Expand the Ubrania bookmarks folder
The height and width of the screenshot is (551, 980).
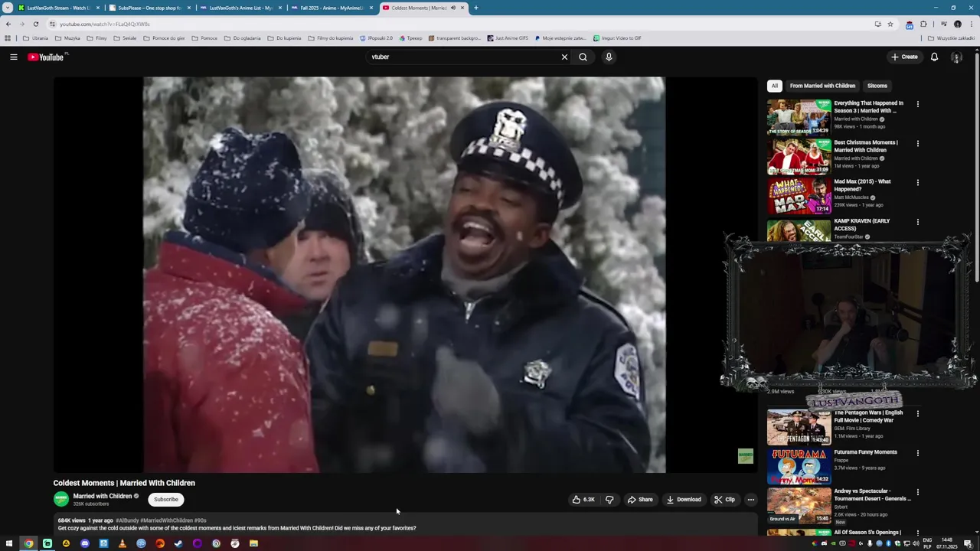[35, 37]
